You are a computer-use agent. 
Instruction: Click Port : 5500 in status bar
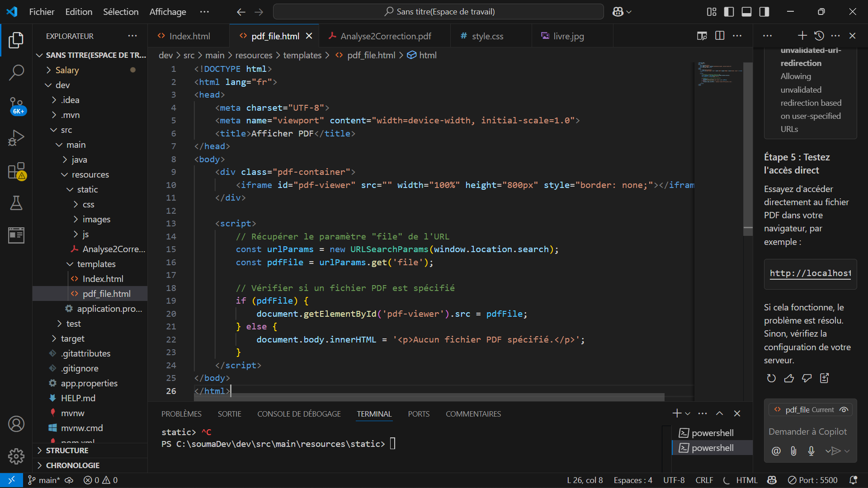813,480
